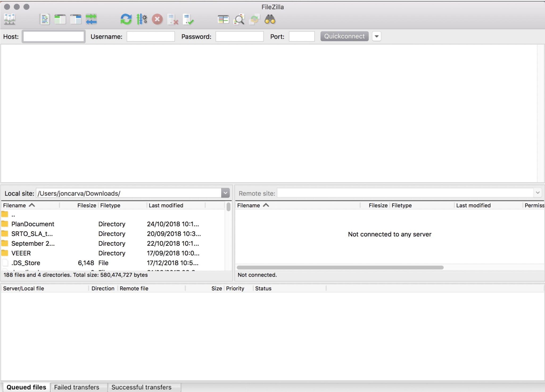This screenshot has height=392, width=545.
Task: Click Size column header in queue
Action: (205, 288)
